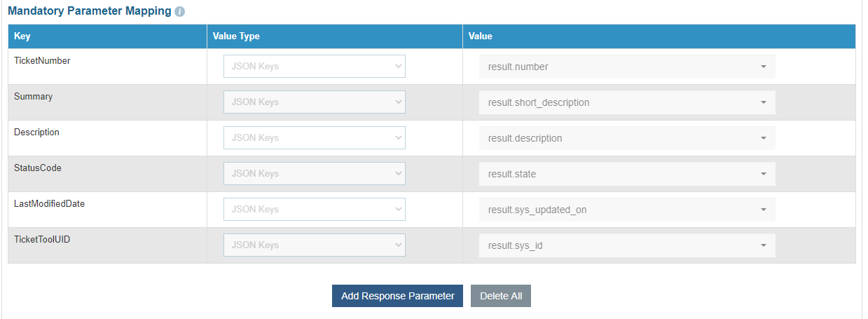This screenshot has height=319, width=868.
Task: Click the info icon beside Mandatory Parameter Mapping
Action: 180,12
